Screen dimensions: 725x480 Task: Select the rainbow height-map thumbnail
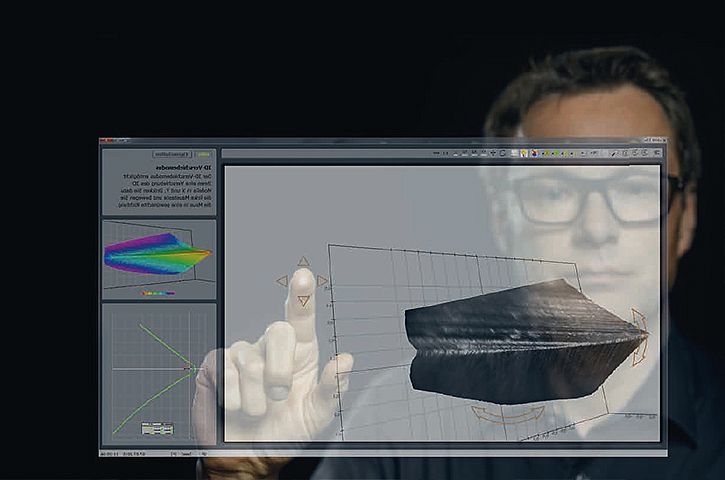[x=157, y=254]
